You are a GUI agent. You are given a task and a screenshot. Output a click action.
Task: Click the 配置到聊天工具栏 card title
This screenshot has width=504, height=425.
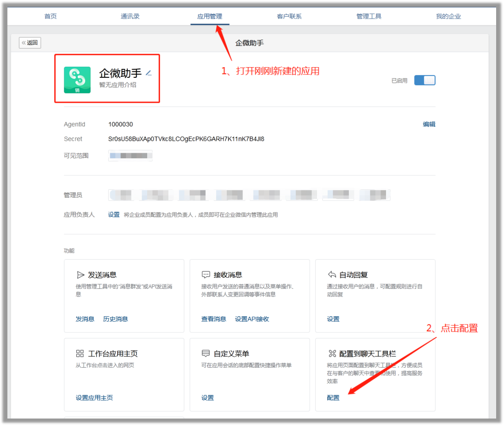coord(368,354)
